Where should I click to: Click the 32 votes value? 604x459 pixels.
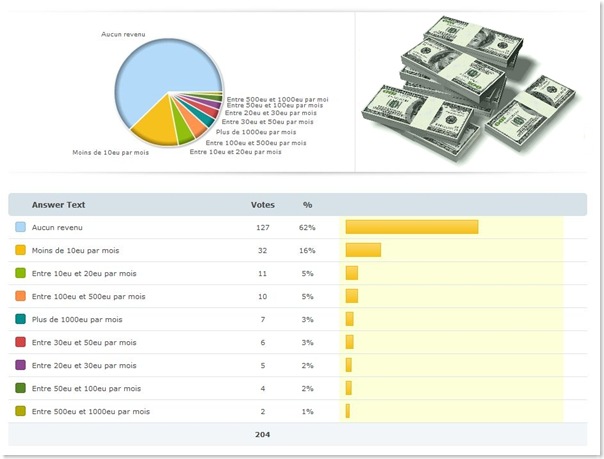coord(262,250)
